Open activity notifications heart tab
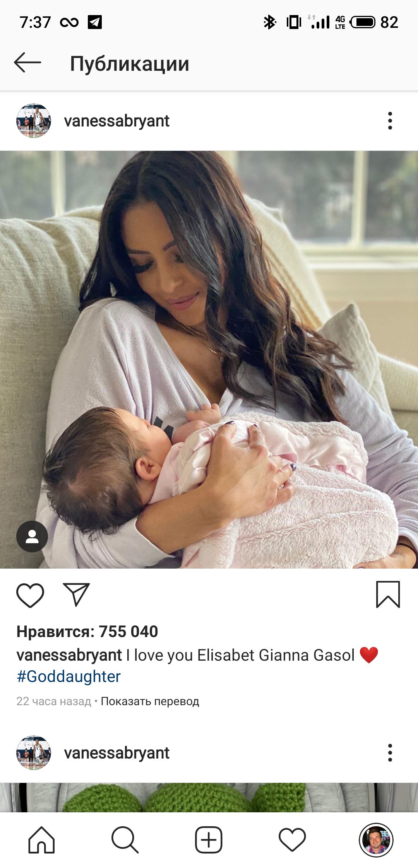 pyautogui.click(x=292, y=840)
